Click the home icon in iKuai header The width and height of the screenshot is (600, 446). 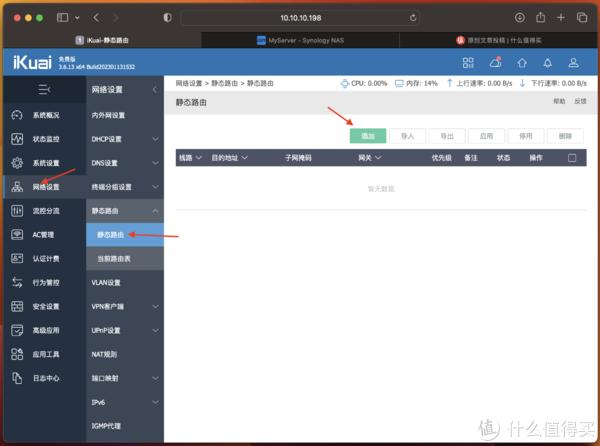coord(522,63)
